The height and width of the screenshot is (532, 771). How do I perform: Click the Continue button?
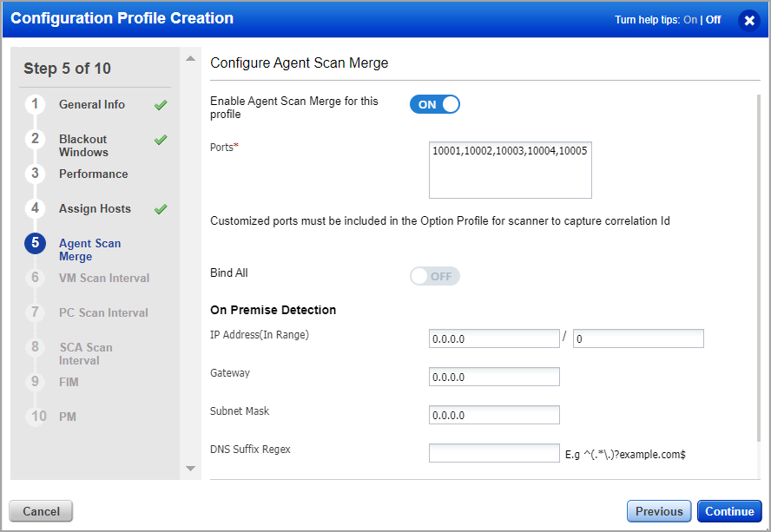pyautogui.click(x=729, y=511)
